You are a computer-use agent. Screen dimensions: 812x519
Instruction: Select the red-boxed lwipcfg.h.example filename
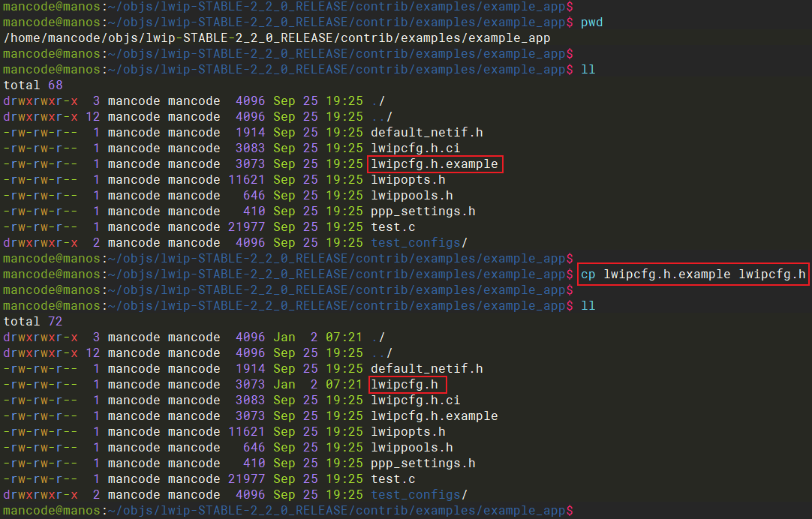point(434,164)
